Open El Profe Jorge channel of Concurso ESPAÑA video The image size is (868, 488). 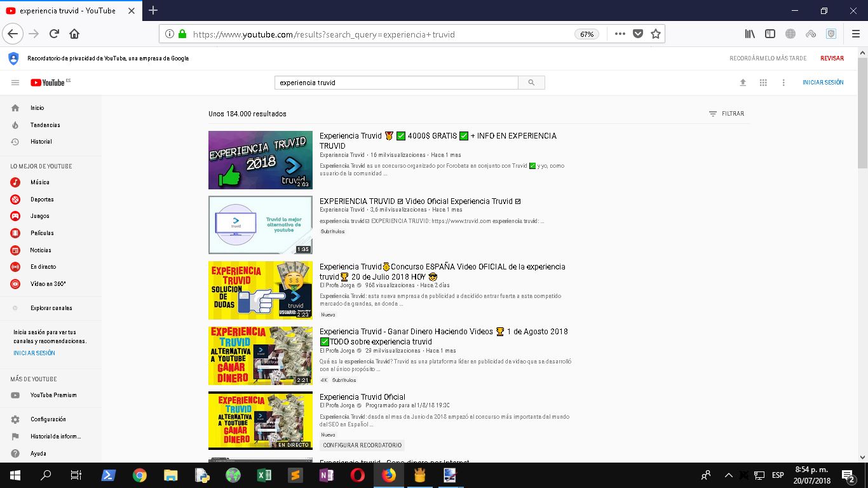[337, 285]
